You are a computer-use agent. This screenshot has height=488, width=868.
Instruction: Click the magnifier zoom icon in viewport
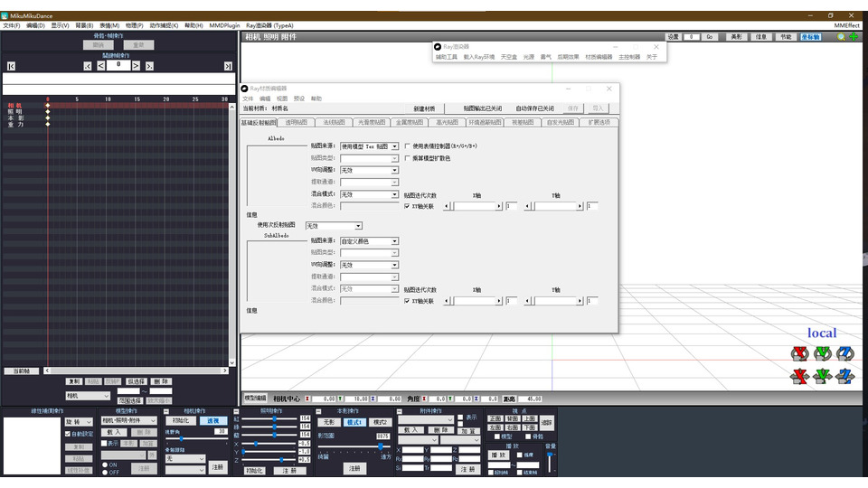[x=842, y=37]
